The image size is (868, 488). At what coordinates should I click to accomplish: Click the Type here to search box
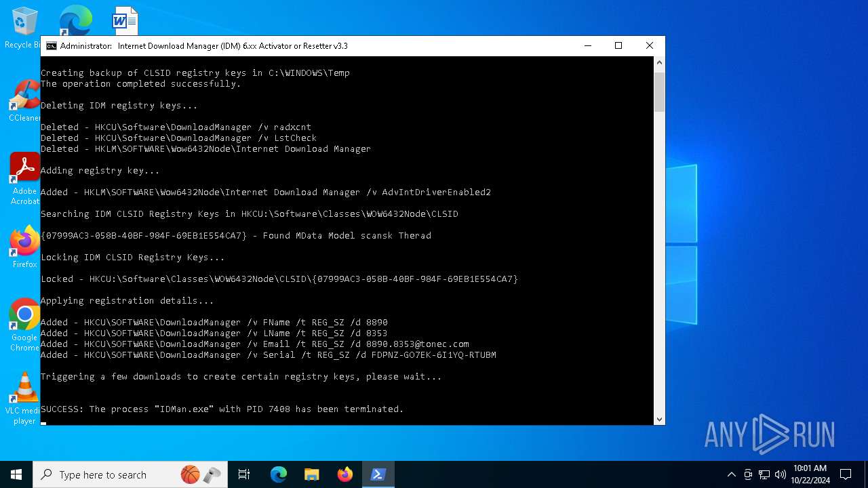pos(129,474)
